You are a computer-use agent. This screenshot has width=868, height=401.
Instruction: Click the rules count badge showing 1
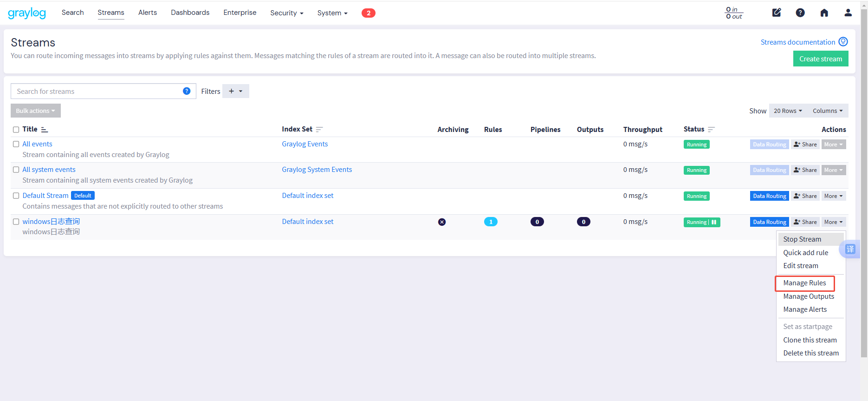click(491, 222)
